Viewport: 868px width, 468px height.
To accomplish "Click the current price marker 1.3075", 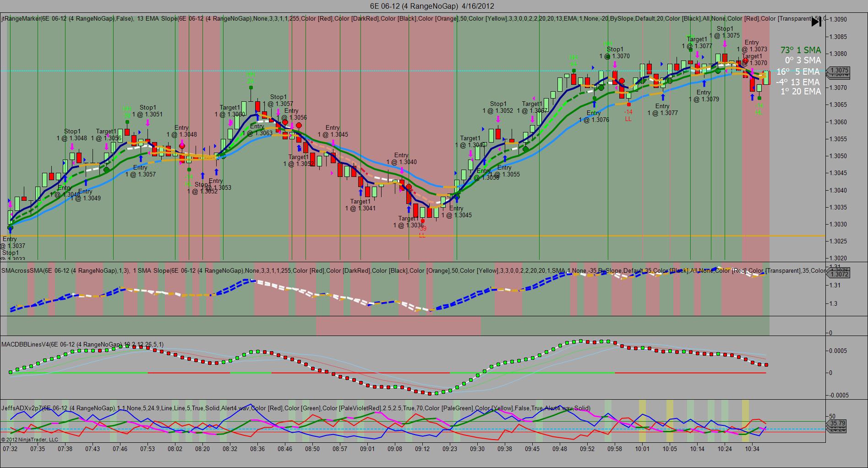I will coord(839,71).
